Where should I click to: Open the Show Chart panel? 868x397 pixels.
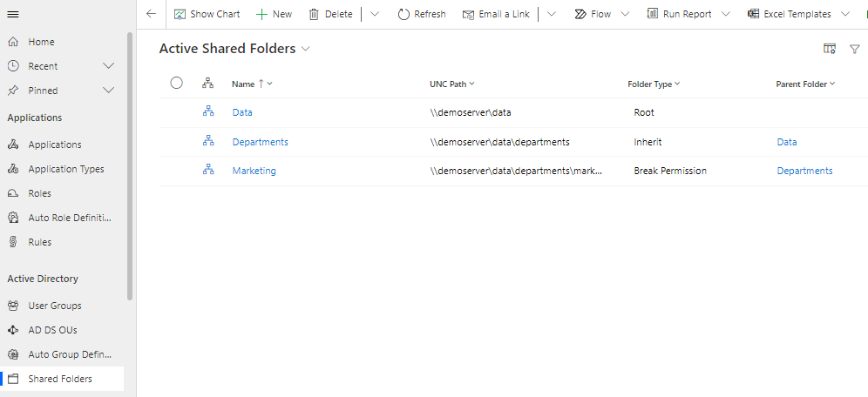pos(207,14)
